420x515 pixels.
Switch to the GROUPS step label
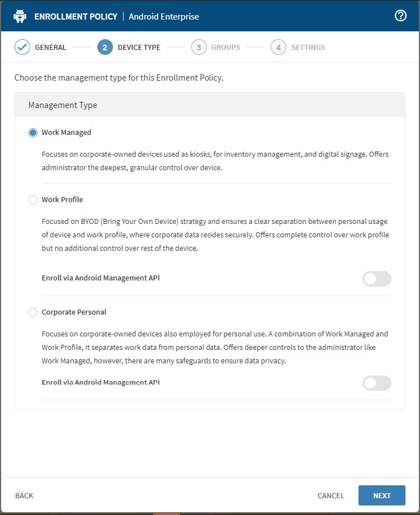(225, 48)
